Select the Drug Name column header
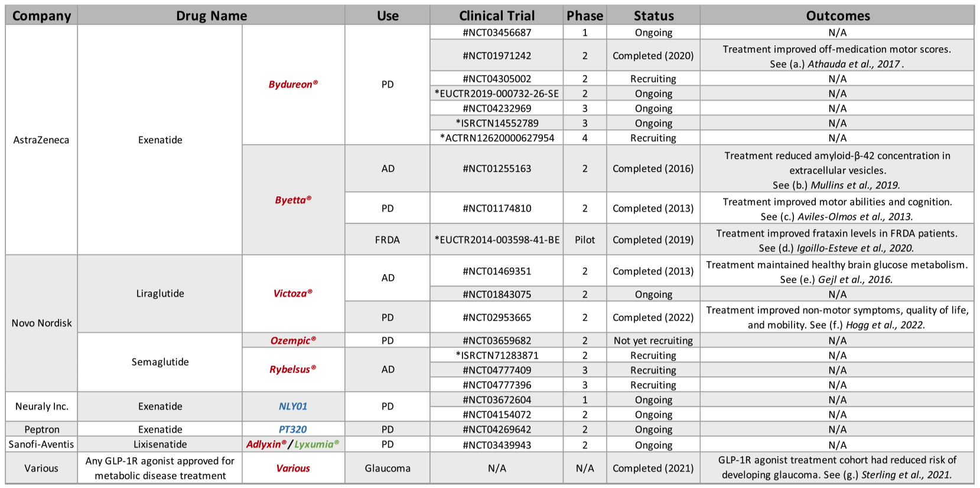The width and height of the screenshot is (980, 488). tap(211, 16)
